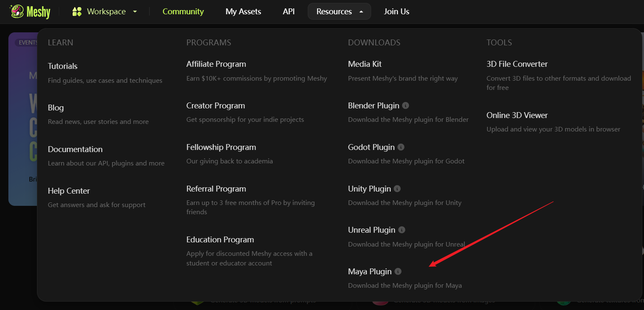Open Tutorials under Learn
The height and width of the screenshot is (310, 644).
[63, 66]
